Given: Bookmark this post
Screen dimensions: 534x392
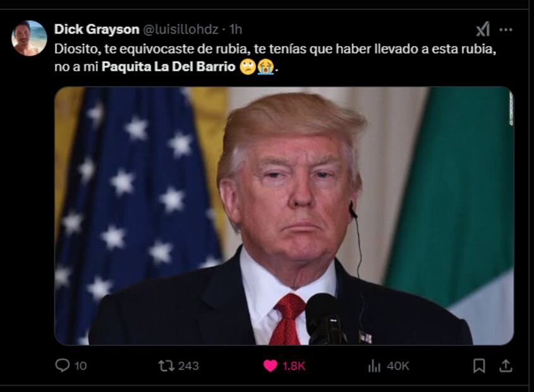Looking at the screenshot, I should 479,365.
